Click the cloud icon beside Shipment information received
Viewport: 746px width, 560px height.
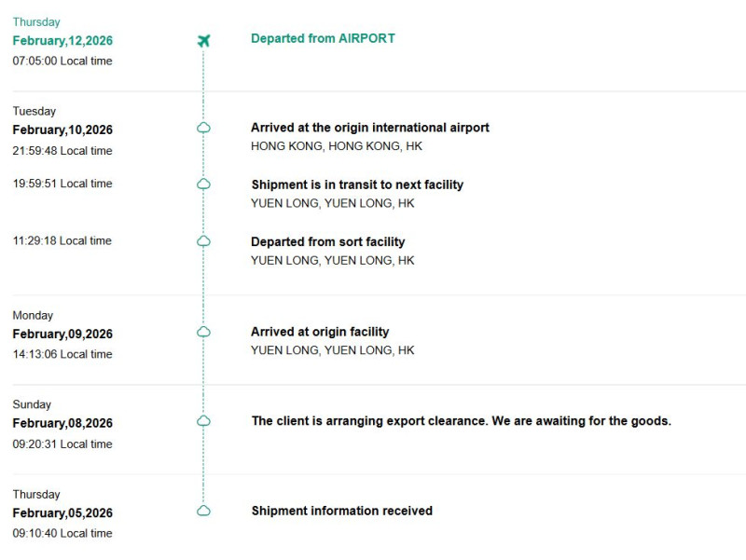pyautogui.click(x=203, y=511)
